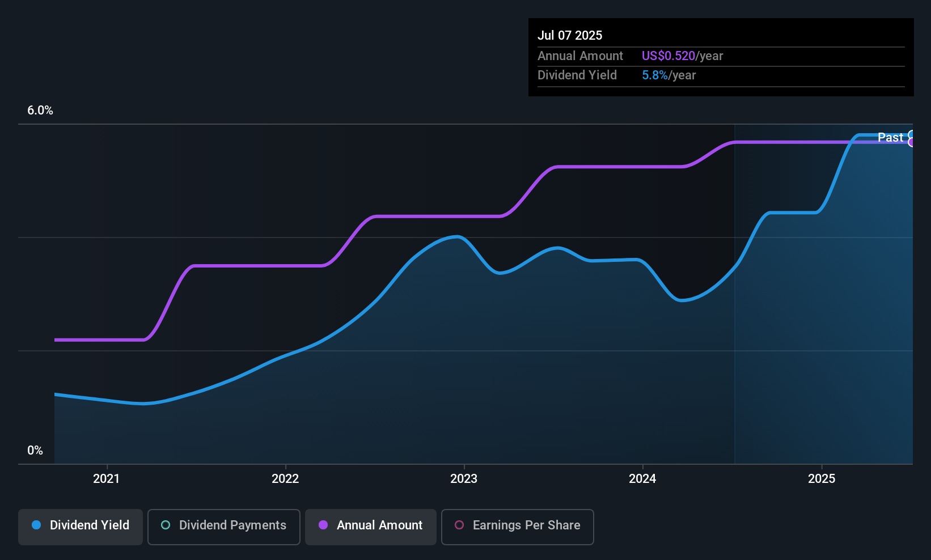Click the Past label on chart
This screenshot has width=931, height=560.
890,137
